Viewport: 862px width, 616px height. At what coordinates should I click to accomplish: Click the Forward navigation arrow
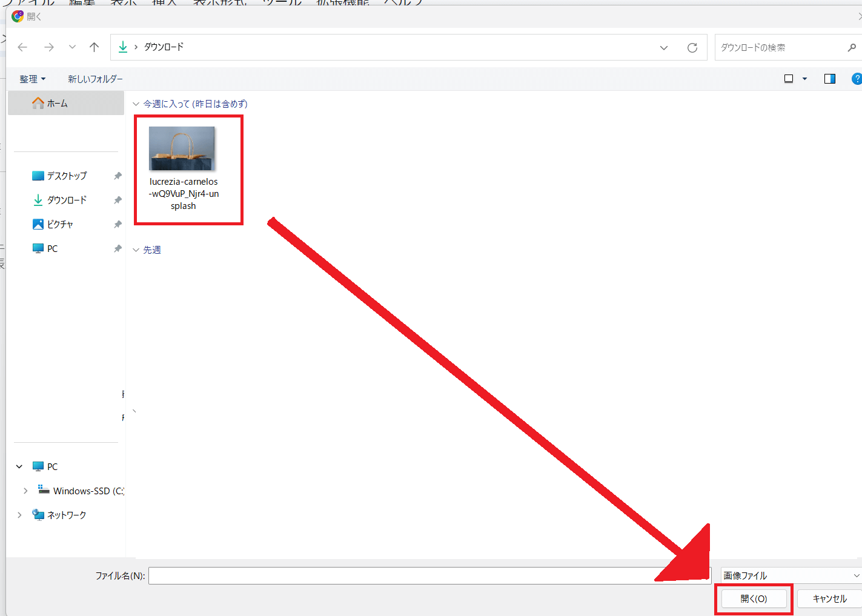click(x=49, y=47)
